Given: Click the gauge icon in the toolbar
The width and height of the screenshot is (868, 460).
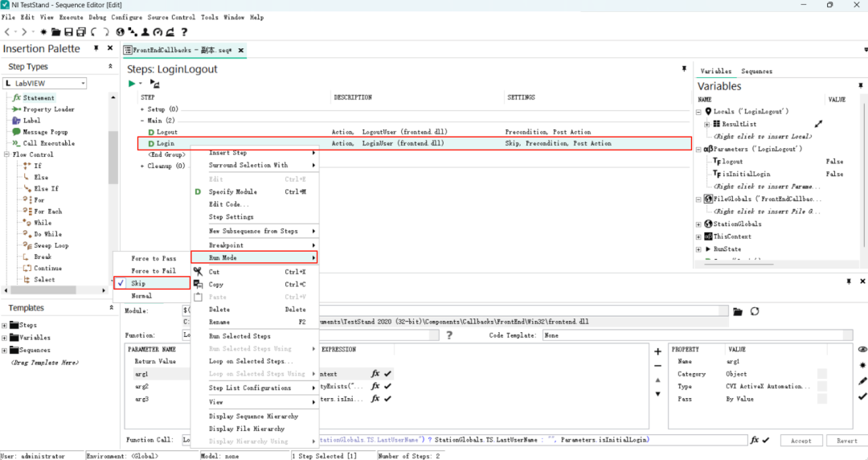Looking at the screenshot, I should [x=158, y=32].
